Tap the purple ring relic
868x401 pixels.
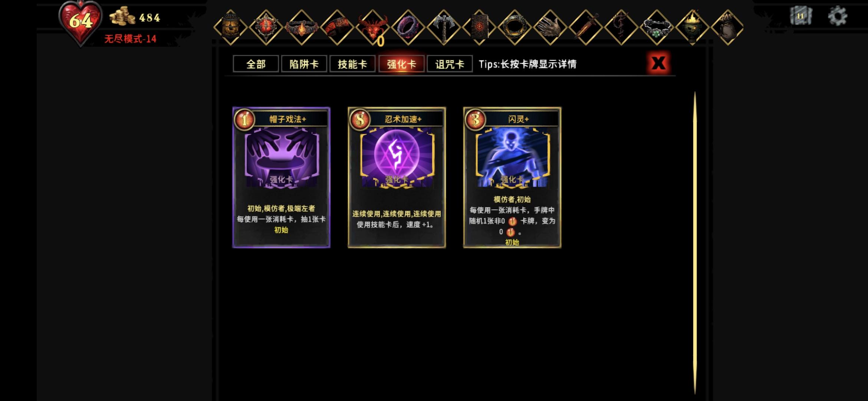408,27
